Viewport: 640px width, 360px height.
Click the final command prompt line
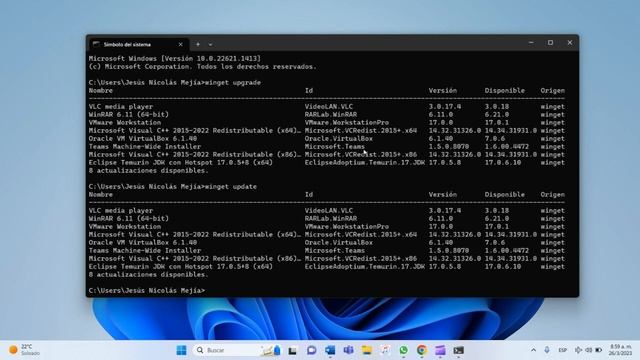coord(147,291)
